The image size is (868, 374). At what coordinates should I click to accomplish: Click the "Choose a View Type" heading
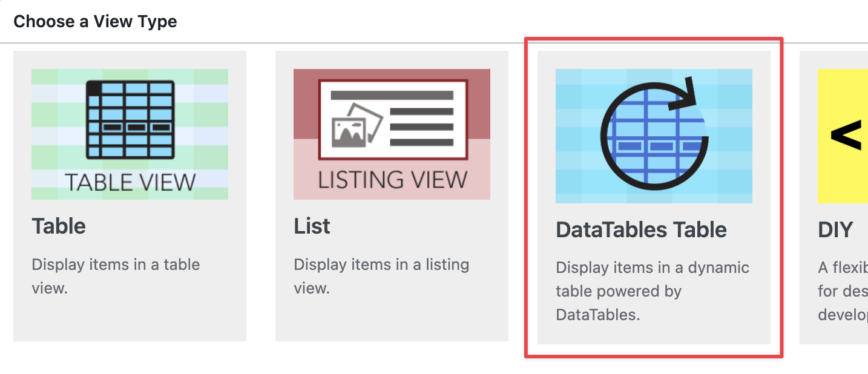tap(95, 22)
